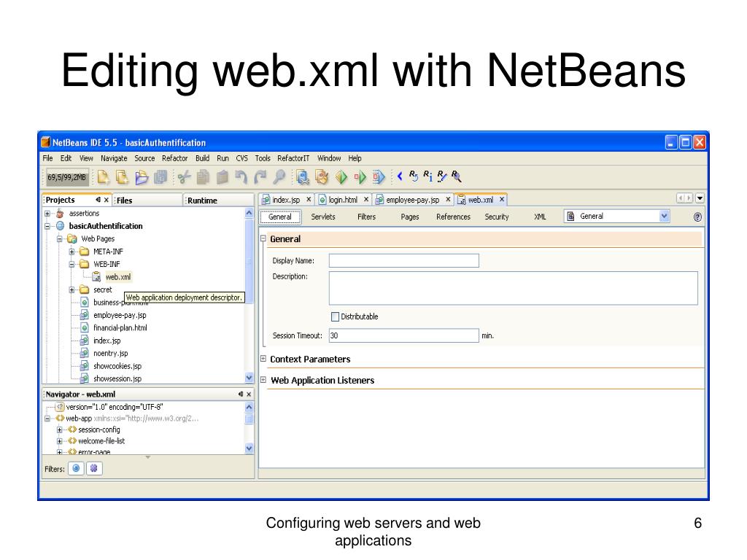Click the help question mark icon
This screenshot has width=747, height=560.
pos(697,217)
